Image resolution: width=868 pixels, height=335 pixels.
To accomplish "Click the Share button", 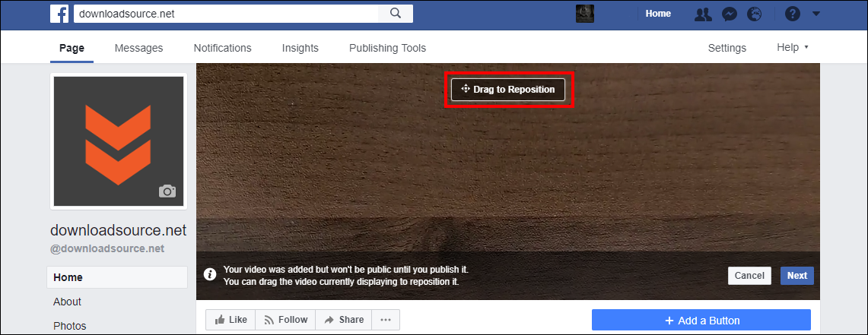I will point(344,320).
